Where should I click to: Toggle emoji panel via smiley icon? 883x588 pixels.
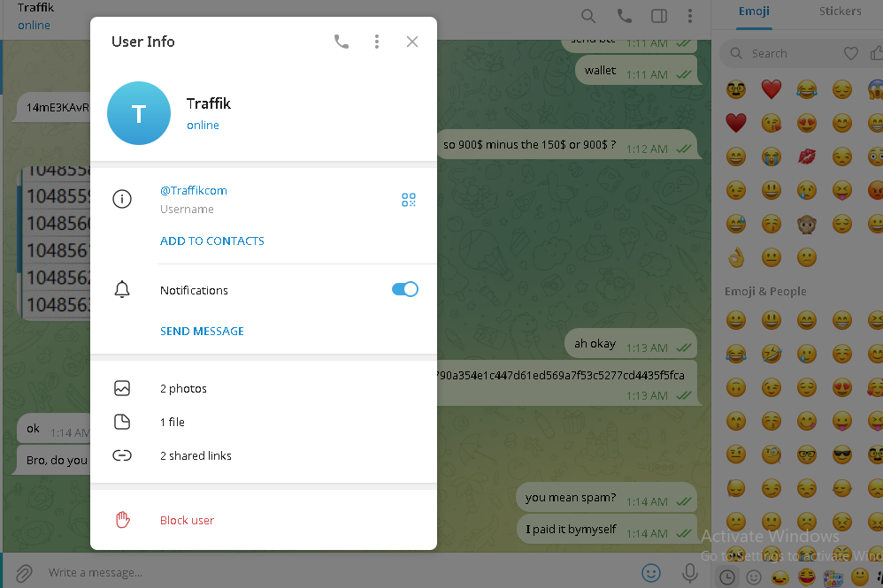point(651,573)
